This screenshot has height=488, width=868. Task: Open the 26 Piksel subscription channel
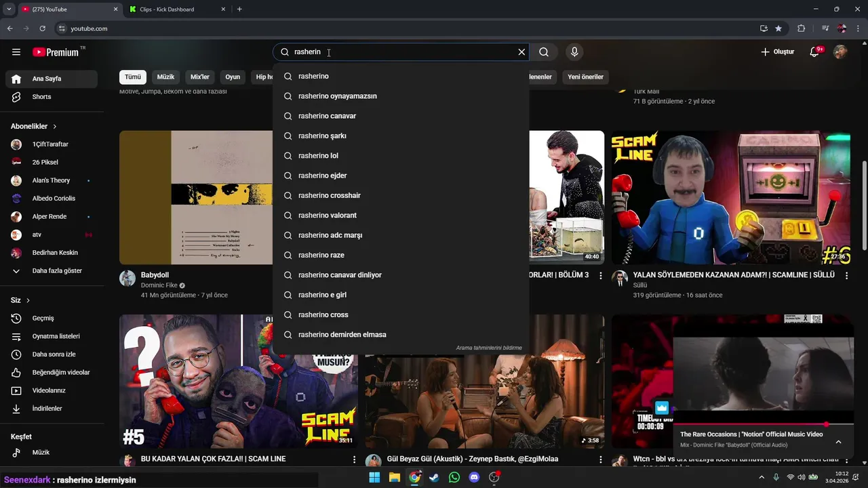52,163
